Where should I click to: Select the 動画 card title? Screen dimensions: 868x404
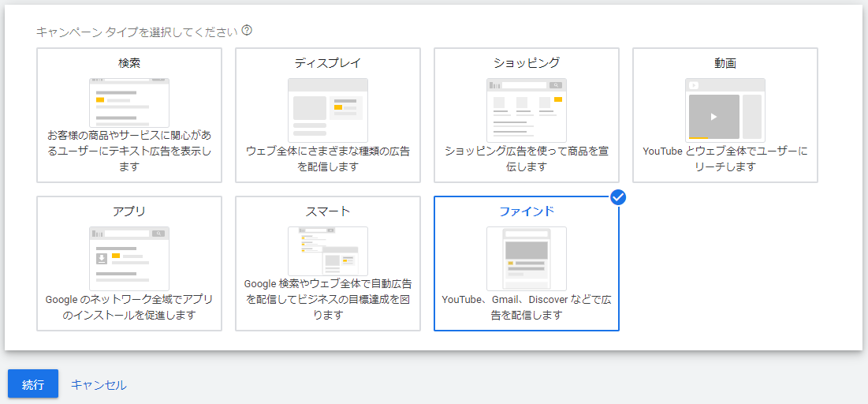725,62
